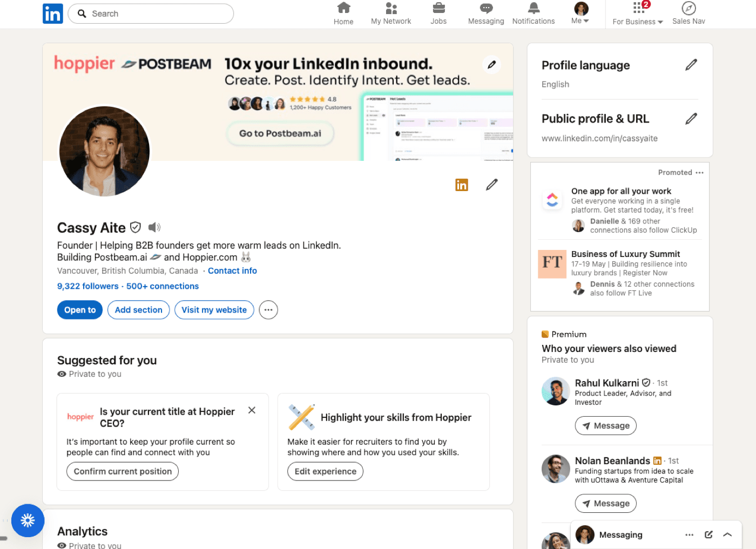Viewport: 756px width, 549px height.
Task: View 500+ connections
Action: click(163, 286)
